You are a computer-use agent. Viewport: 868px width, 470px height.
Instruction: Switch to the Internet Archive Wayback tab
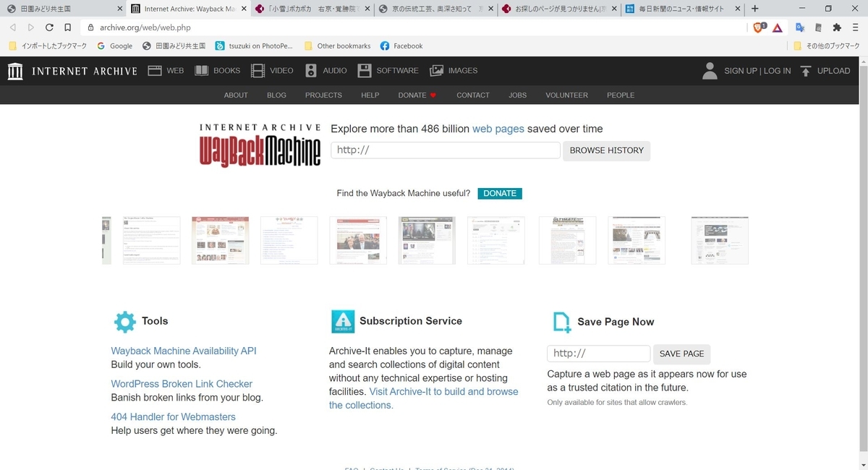pos(188,9)
